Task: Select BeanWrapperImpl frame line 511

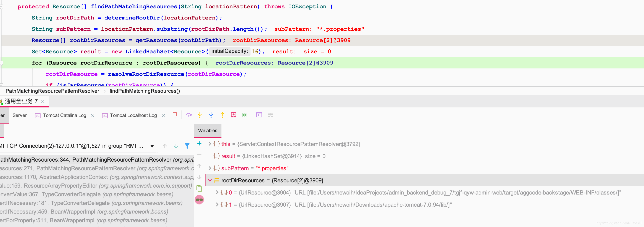Action: pos(97,221)
